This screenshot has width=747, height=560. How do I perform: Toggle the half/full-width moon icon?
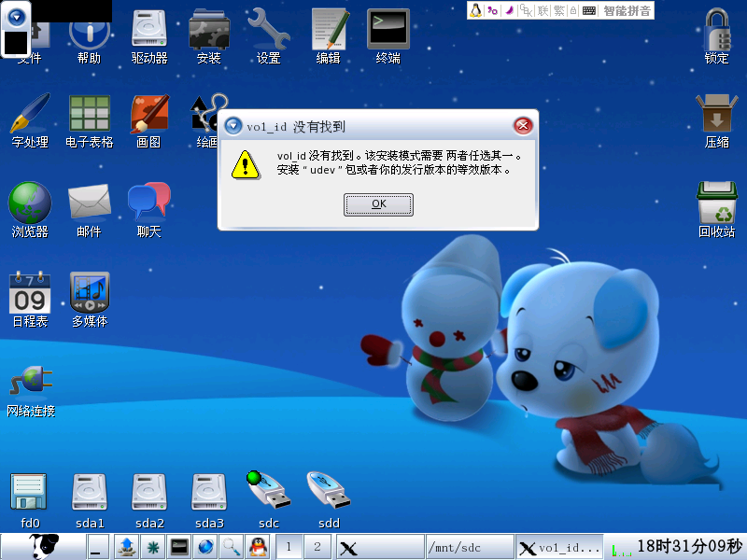point(509,10)
